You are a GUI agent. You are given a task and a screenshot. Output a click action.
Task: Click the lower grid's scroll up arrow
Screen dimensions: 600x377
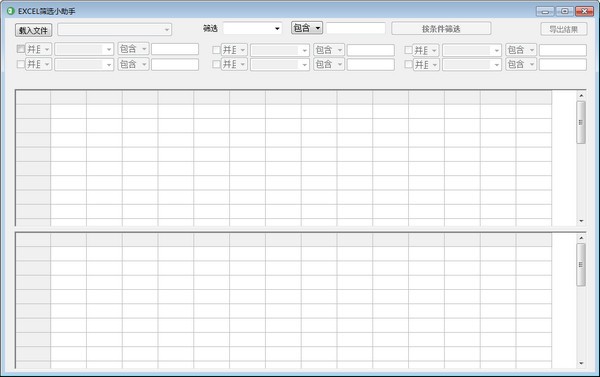(581, 238)
